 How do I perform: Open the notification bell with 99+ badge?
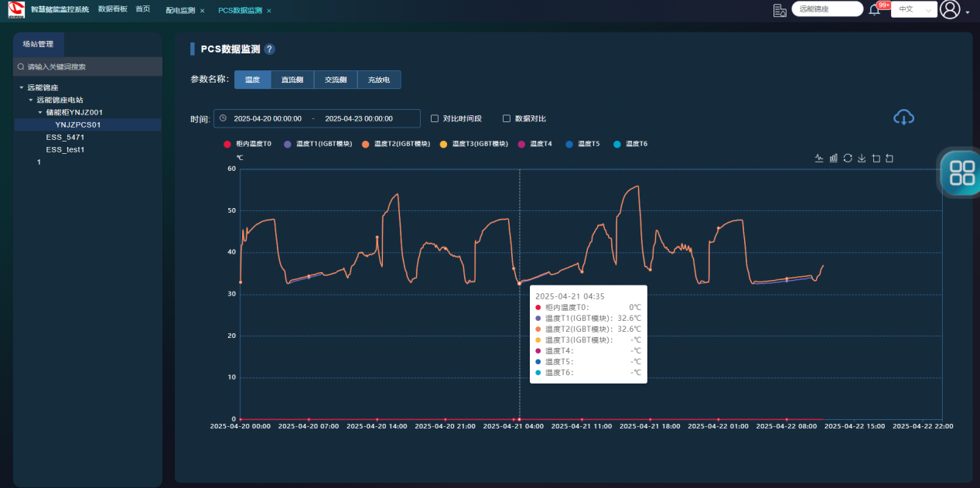tap(875, 9)
